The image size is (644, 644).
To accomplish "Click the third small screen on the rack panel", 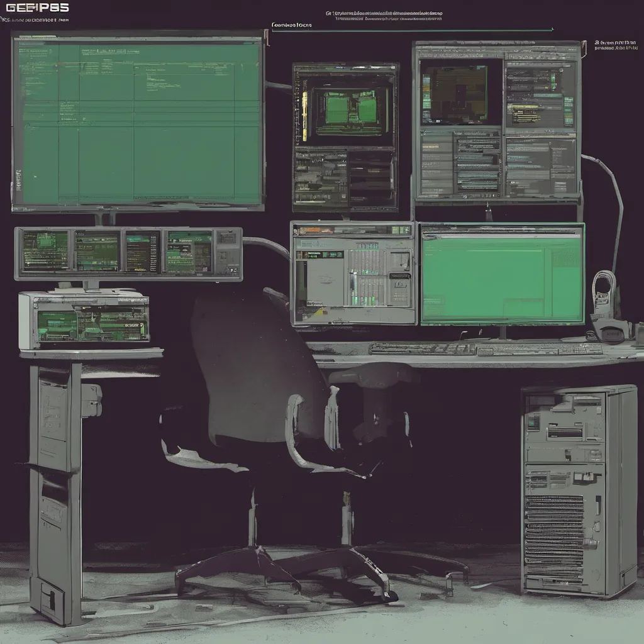I will pos(142,252).
